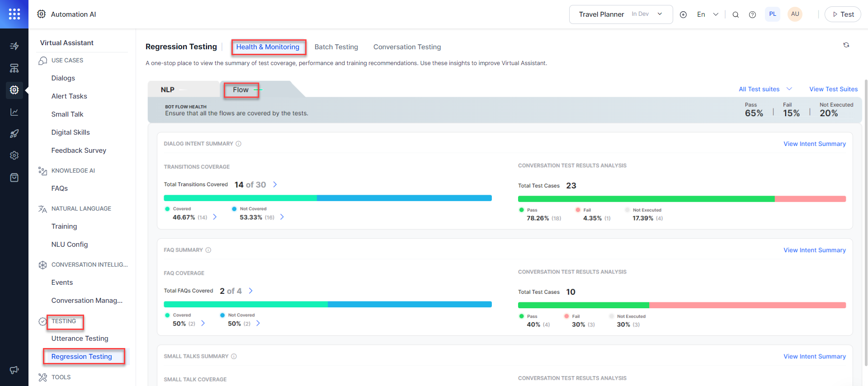
Task: Click the View Test Suites link
Action: coord(833,89)
